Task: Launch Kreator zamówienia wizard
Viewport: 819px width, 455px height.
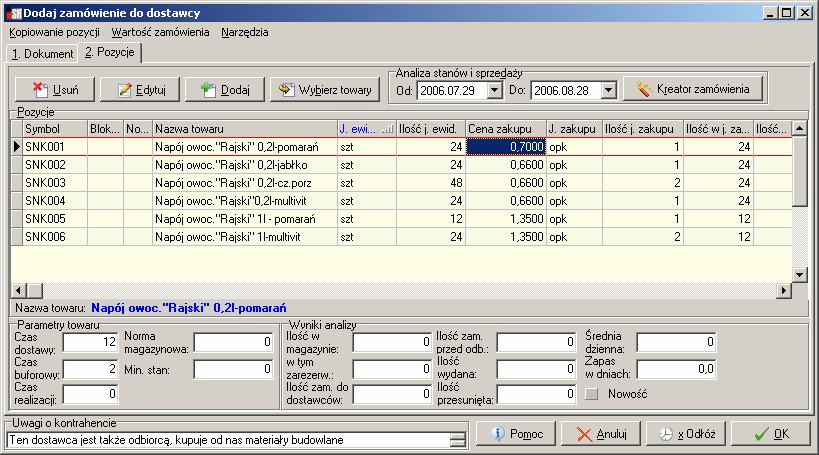Action: pyautogui.click(x=693, y=89)
